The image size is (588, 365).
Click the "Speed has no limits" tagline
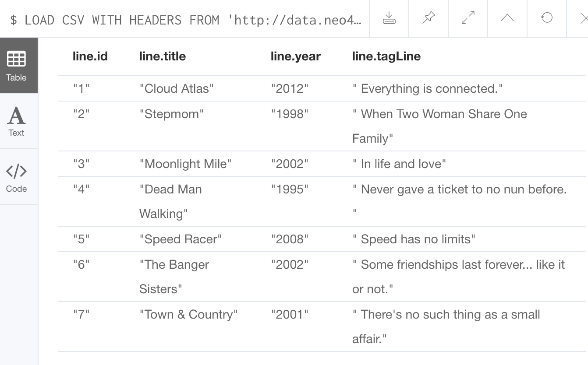click(x=414, y=239)
